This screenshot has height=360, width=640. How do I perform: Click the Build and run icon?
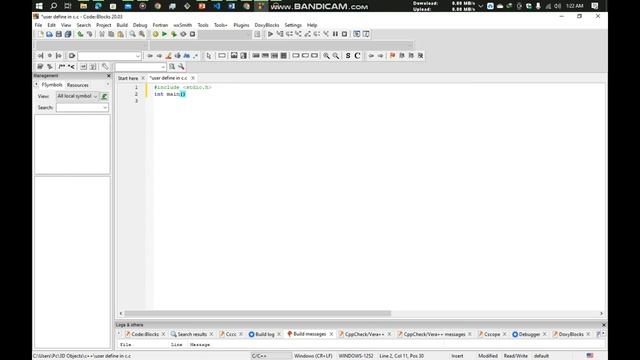tap(174, 34)
